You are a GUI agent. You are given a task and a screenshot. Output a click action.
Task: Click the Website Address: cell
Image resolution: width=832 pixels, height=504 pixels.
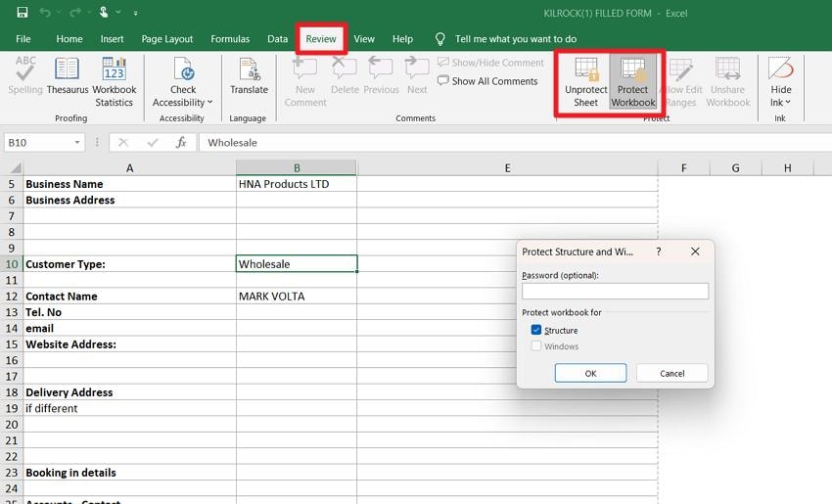129,344
